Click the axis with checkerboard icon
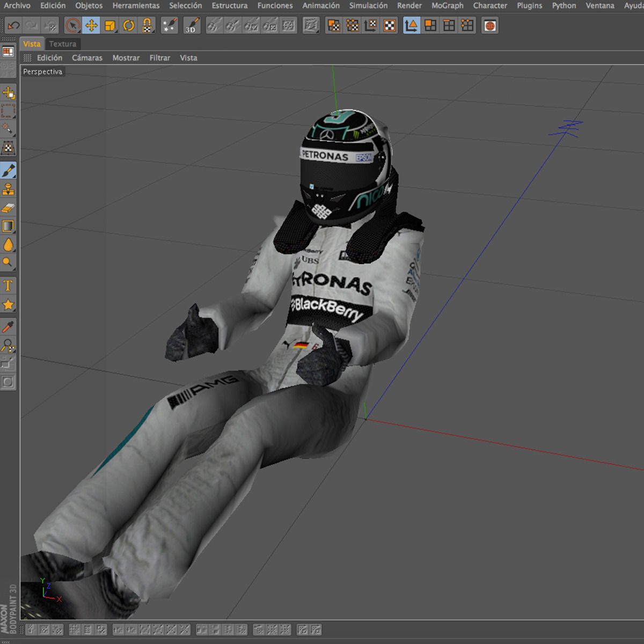The image size is (644, 644). point(371,25)
